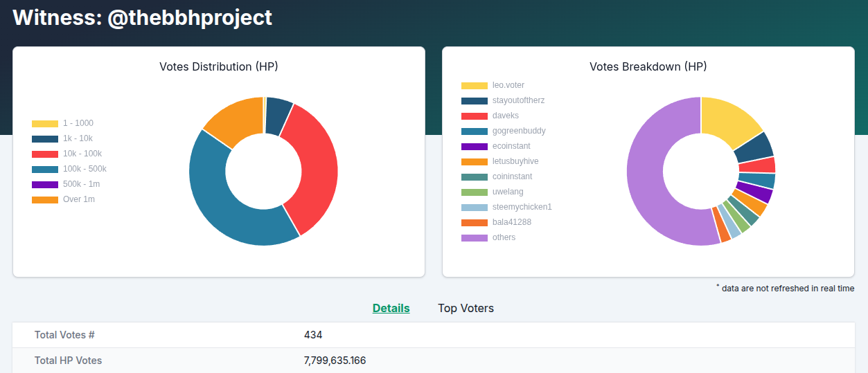Click the leo.voter legend label
This screenshot has width=868, height=373.
coord(508,85)
